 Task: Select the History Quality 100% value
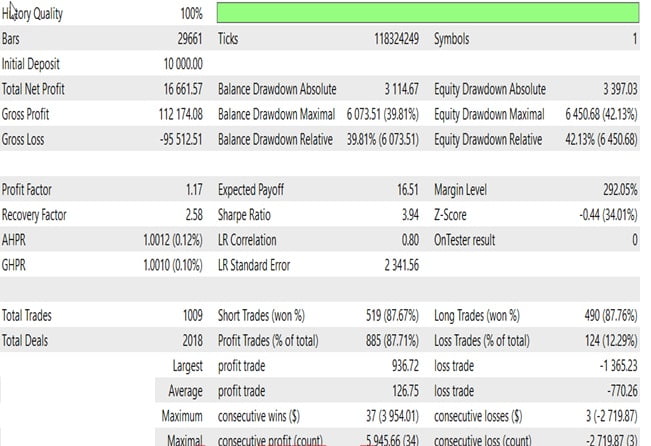pos(192,15)
